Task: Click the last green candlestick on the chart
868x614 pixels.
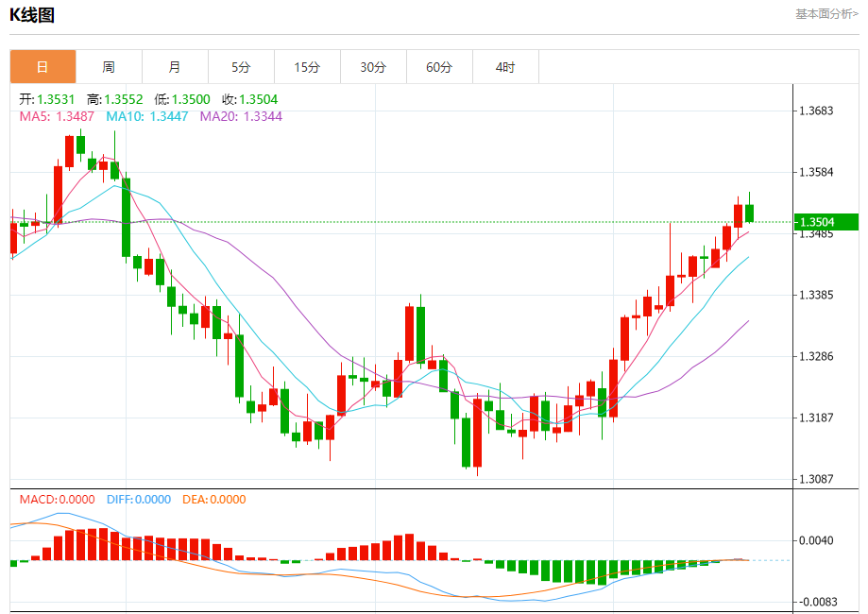Action: (750, 213)
